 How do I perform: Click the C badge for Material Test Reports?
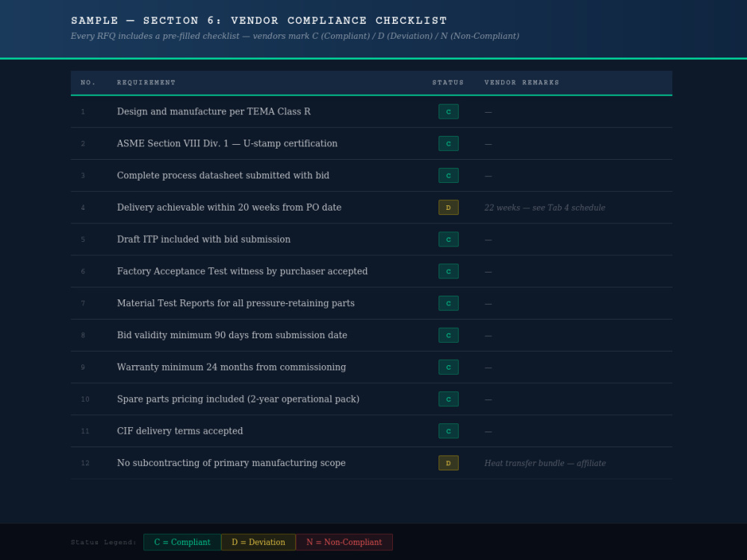click(x=448, y=303)
